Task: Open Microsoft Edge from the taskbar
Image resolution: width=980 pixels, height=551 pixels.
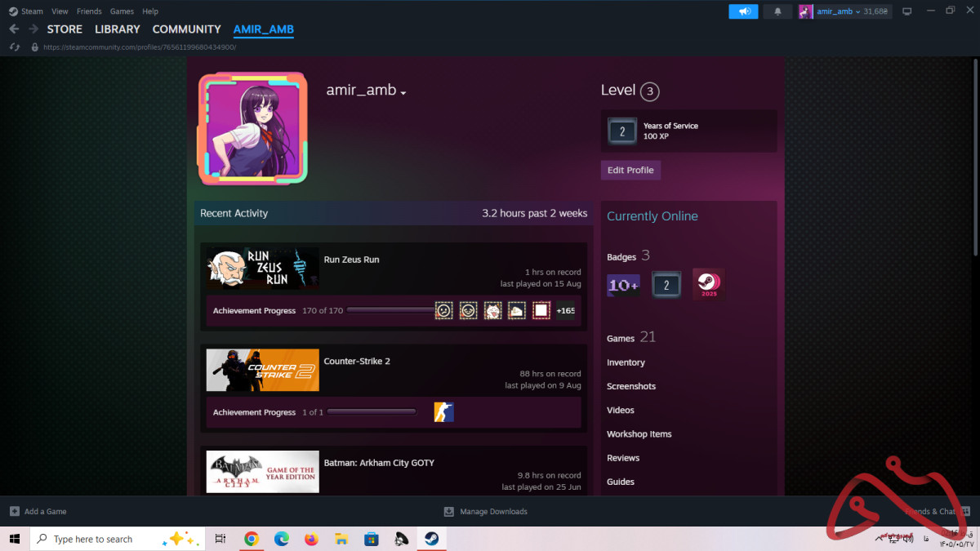Action: click(x=282, y=539)
